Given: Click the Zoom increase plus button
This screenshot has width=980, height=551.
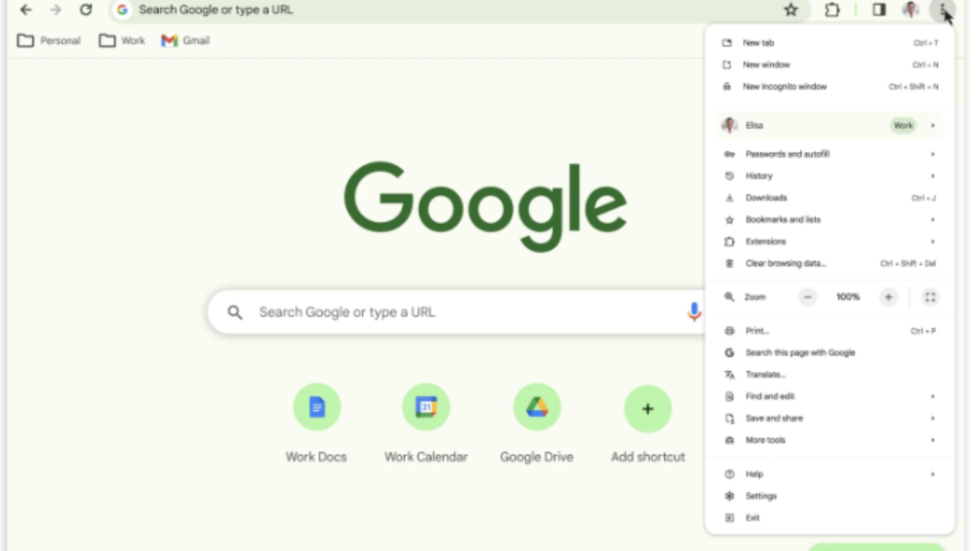Looking at the screenshot, I should (x=889, y=297).
